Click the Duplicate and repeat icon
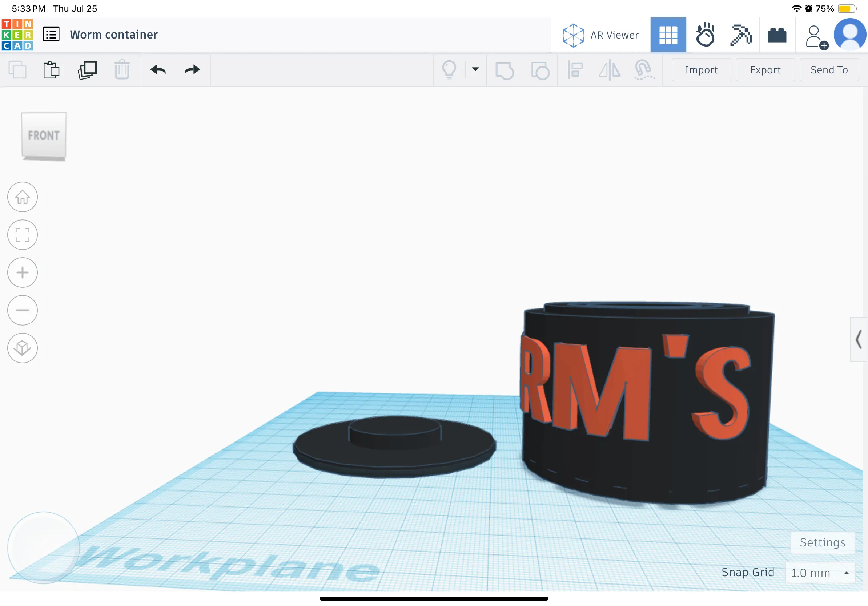 pyautogui.click(x=87, y=70)
